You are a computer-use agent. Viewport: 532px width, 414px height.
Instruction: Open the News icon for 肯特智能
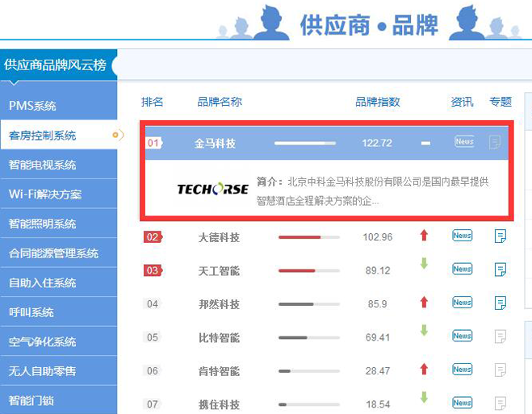point(462,369)
